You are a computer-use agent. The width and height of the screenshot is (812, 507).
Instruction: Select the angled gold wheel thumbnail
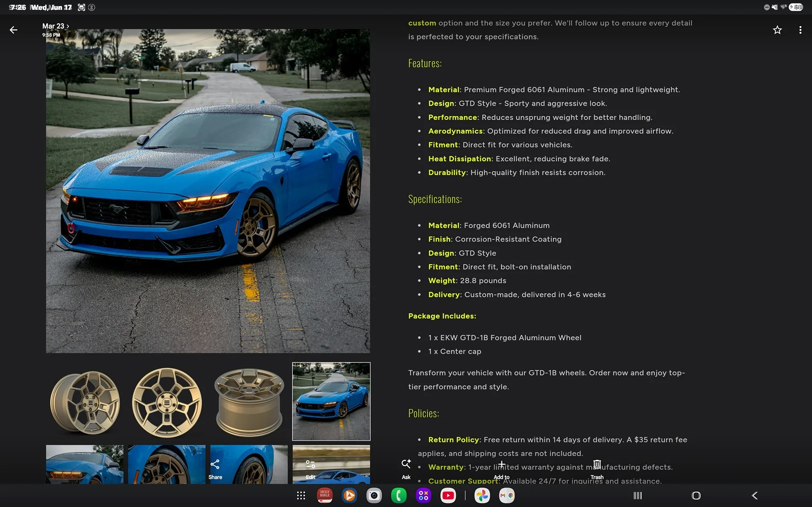pyautogui.click(x=85, y=402)
